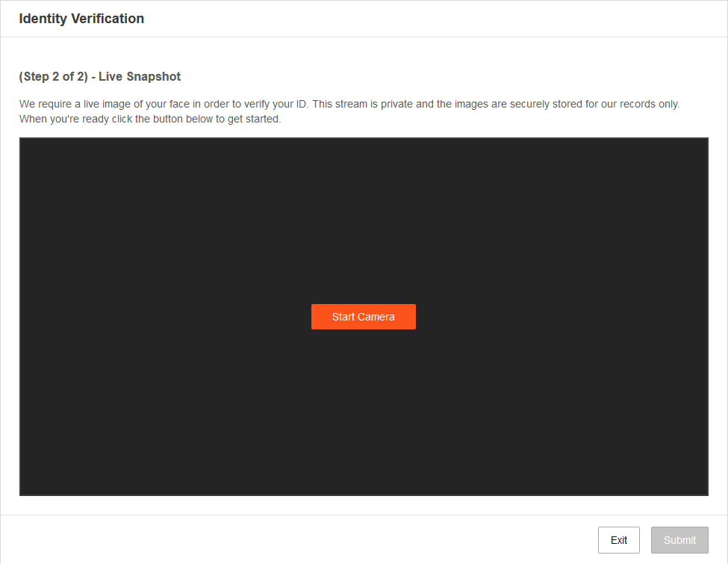Click the "(Step 2 of 2)" step label

[x=53, y=76]
